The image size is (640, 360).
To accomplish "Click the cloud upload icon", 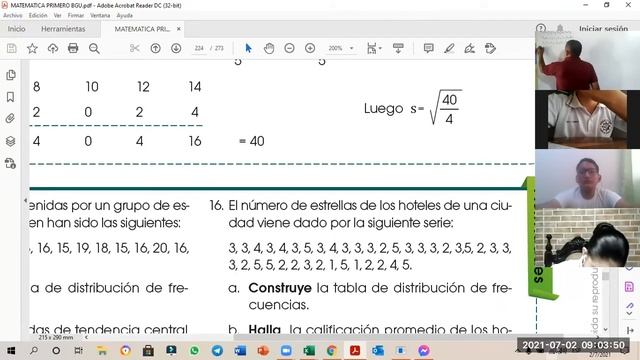I will coord(53,49).
